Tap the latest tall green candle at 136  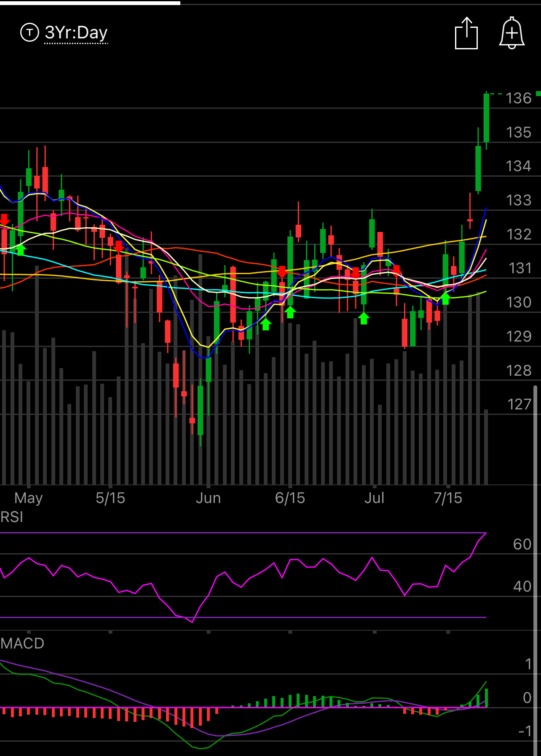tap(486, 118)
